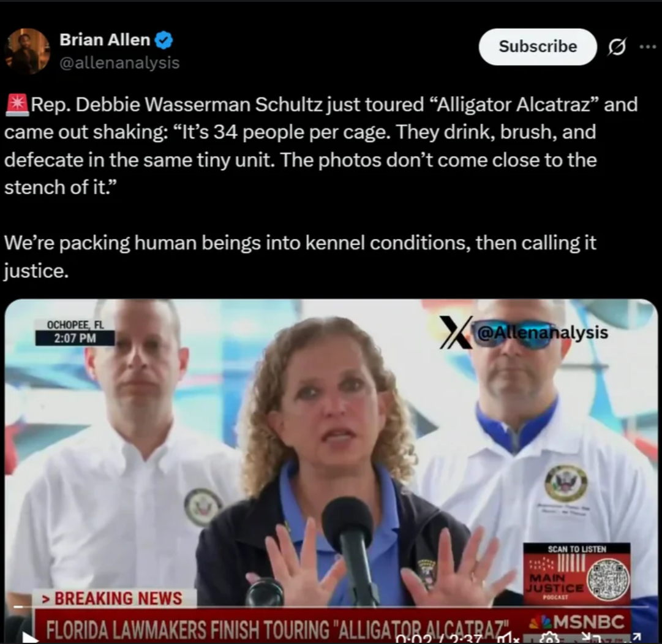This screenshot has width=662, height=644.
Task: Click the MSNBC logo in video
Action: coord(577,622)
